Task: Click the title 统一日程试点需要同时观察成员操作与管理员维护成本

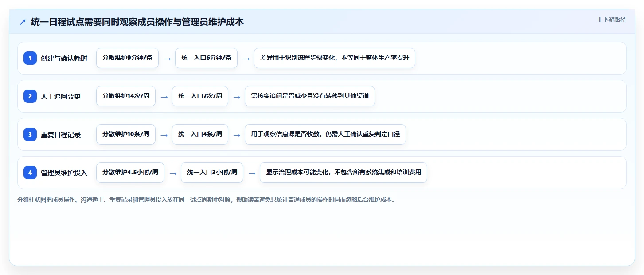Action: click(137, 22)
